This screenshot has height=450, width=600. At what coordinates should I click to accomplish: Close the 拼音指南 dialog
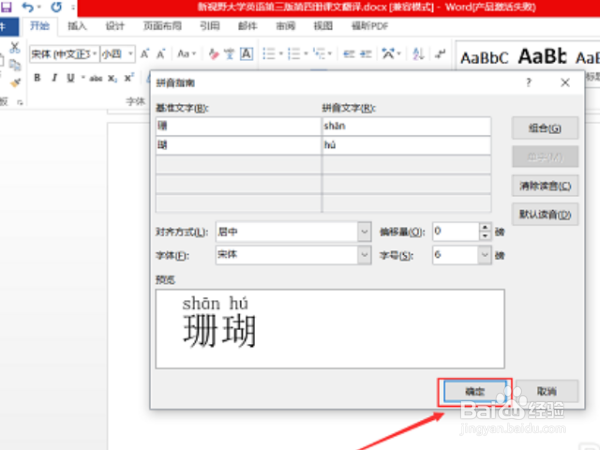565,83
